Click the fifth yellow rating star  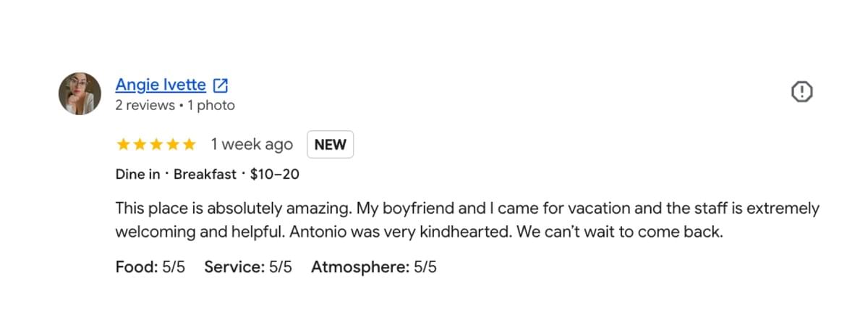pos(189,144)
